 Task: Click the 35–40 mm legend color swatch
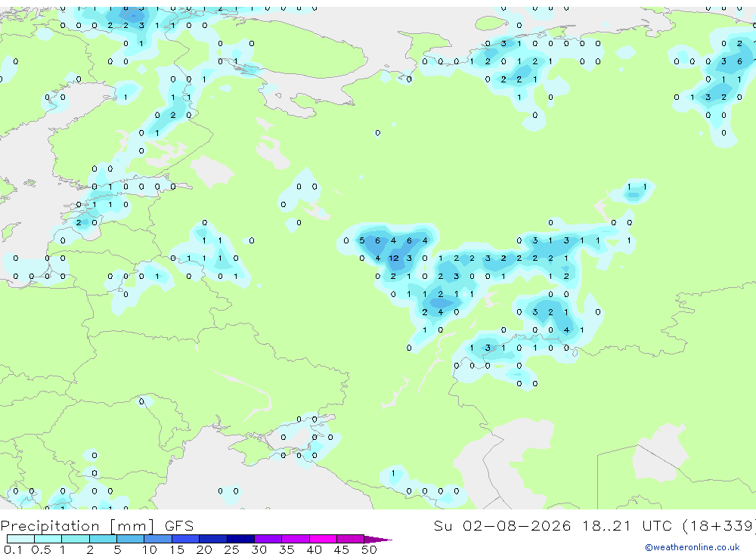[296, 539]
